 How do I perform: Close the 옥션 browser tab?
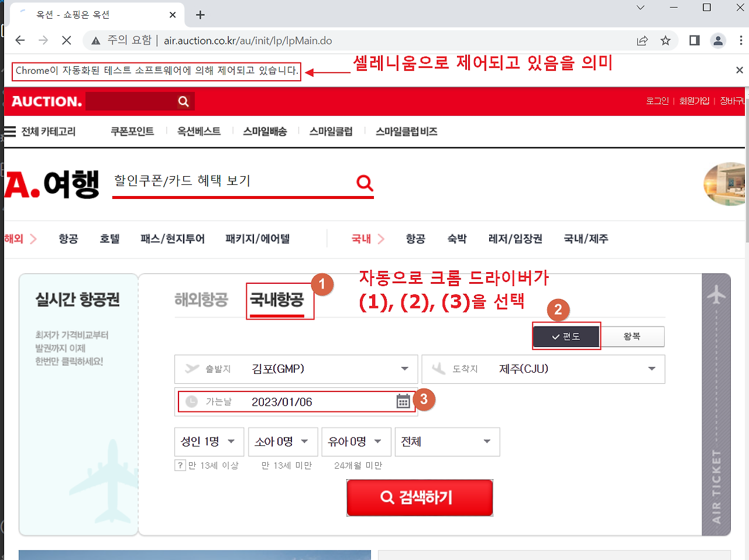pyautogui.click(x=173, y=15)
